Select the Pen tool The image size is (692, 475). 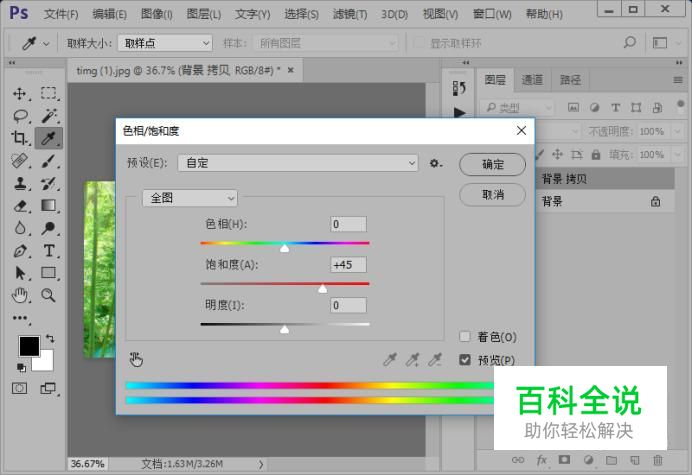tap(19, 251)
